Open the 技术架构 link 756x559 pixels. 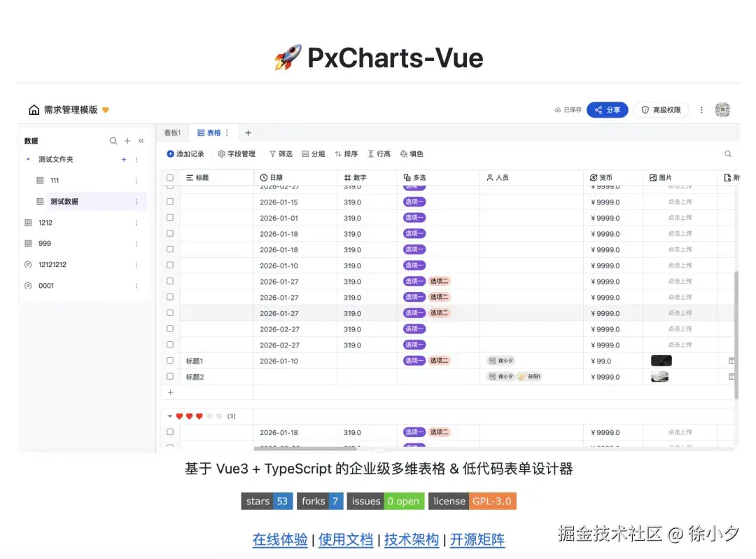tap(412, 539)
